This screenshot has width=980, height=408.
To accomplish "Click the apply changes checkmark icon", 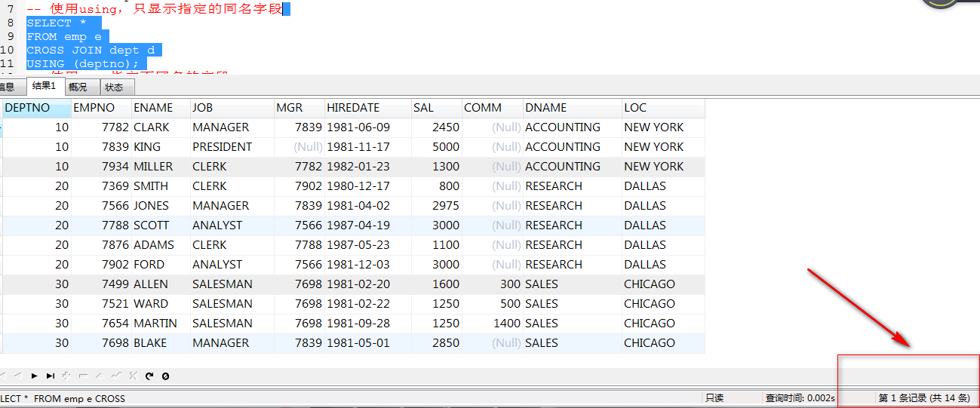I will point(116,376).
